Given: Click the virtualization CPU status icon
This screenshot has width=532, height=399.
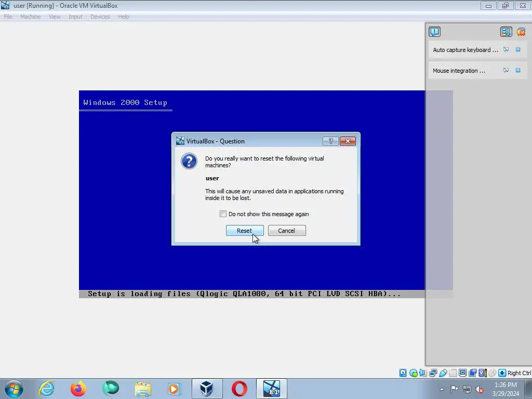Looking at the screenshot, I should tap(482, 373).
